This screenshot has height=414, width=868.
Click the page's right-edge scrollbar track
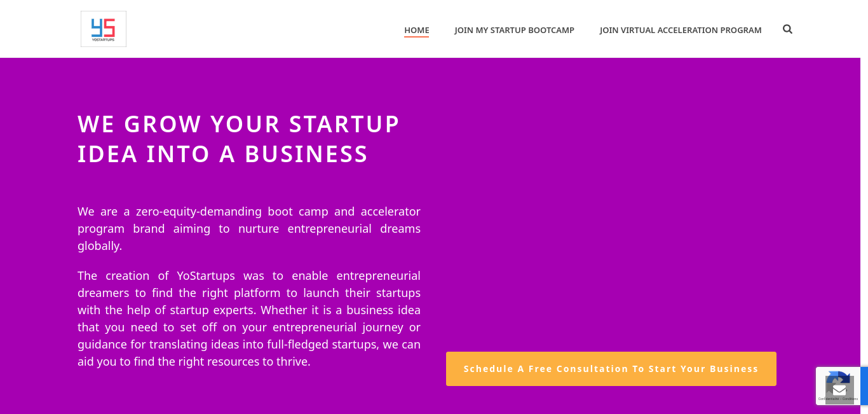(x=864, y=191)
